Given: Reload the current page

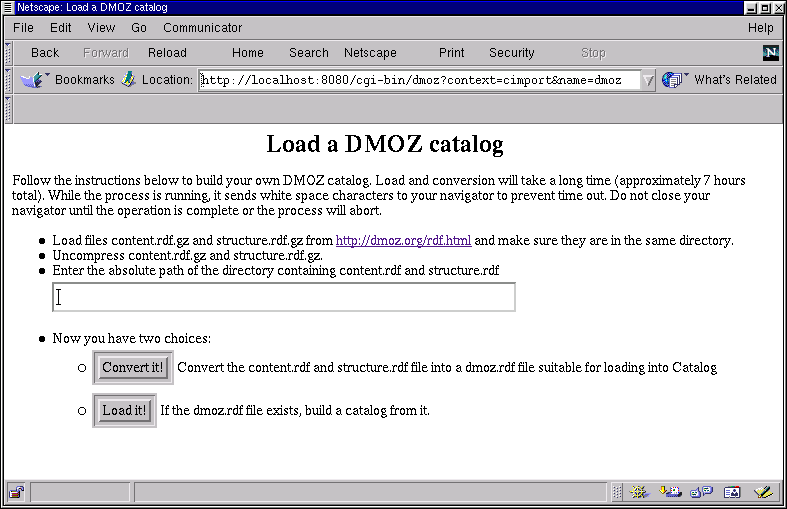Looking at the screenshot, I should pyautogui.click(x=167, y=53).
